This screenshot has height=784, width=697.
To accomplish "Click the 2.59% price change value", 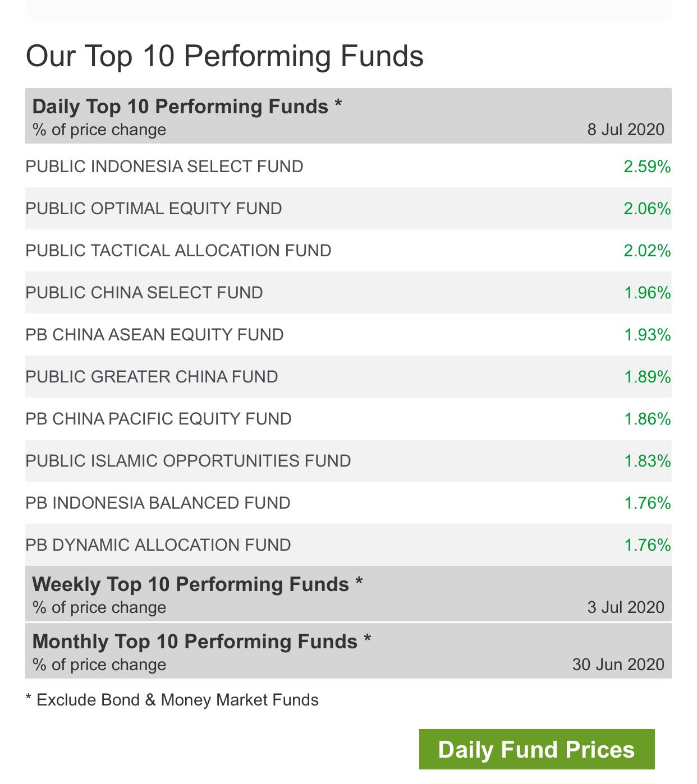I will (647, 167).
